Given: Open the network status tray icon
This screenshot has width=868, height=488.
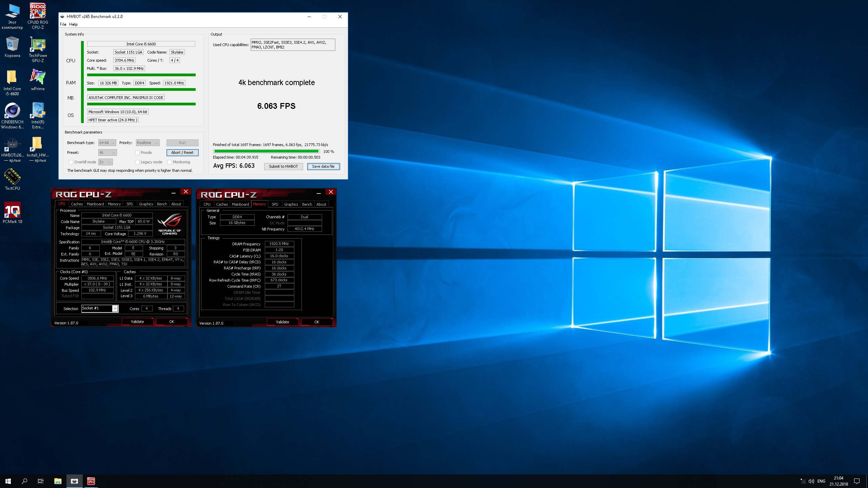Looking at the screenshot, I should click(803, 481).
